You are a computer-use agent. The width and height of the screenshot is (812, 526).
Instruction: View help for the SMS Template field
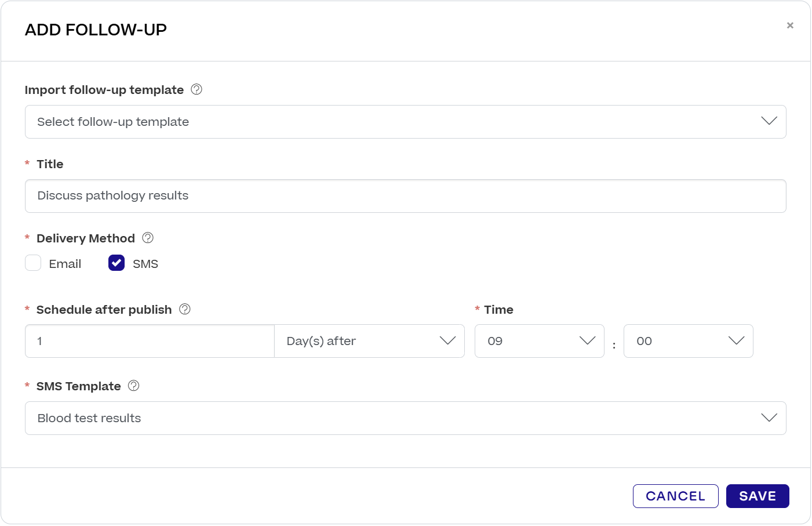click(x=133, y=385)
